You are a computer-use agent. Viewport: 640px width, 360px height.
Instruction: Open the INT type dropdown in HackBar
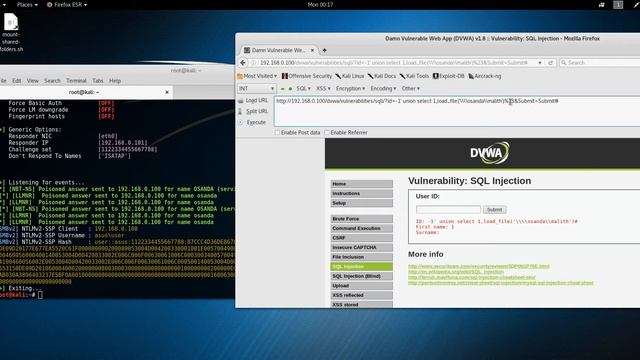(x=256, y=89)
